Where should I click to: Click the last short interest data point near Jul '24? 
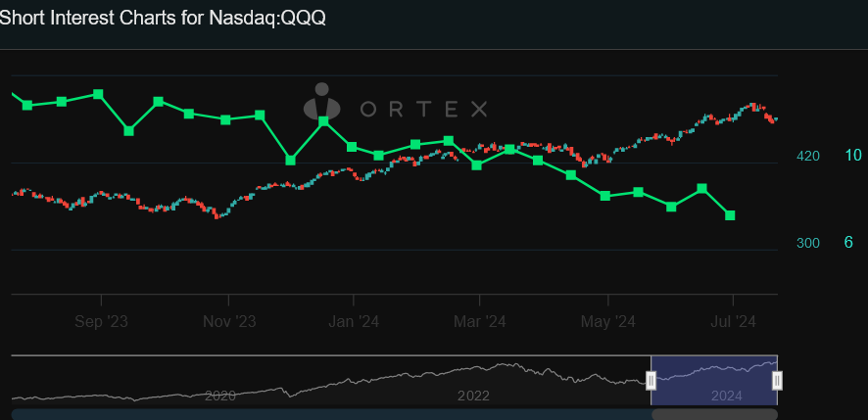(730, 215)
